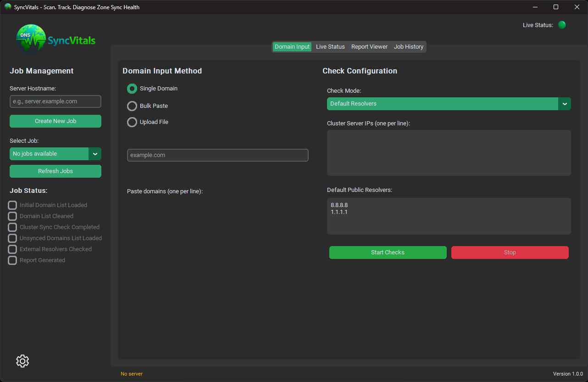Toggle Domain List Cleaned checkbox
This screenshot has height=382, width=588.
click(12, 216)
